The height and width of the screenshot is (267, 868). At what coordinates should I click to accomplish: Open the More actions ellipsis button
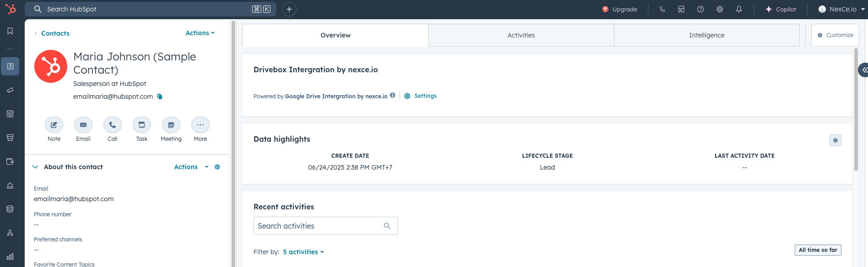coord(200,125)
